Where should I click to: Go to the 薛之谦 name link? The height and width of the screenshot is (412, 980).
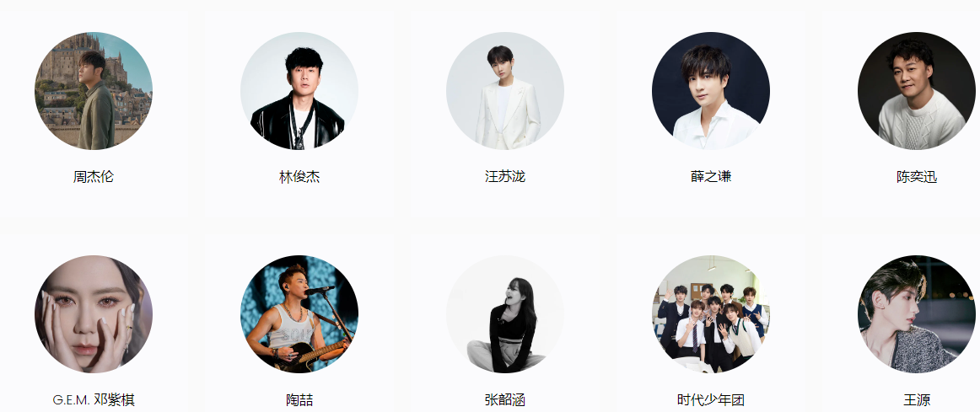tap(711, 177)
